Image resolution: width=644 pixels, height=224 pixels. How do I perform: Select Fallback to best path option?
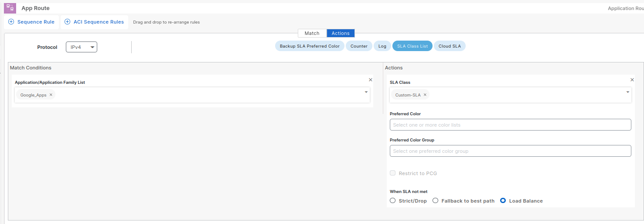pos(436,201)
